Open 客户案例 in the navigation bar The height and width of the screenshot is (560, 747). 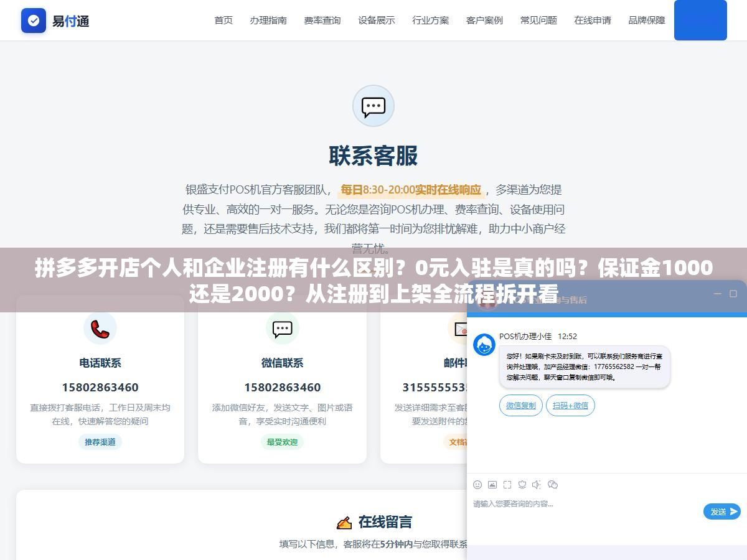click(484, 21)
